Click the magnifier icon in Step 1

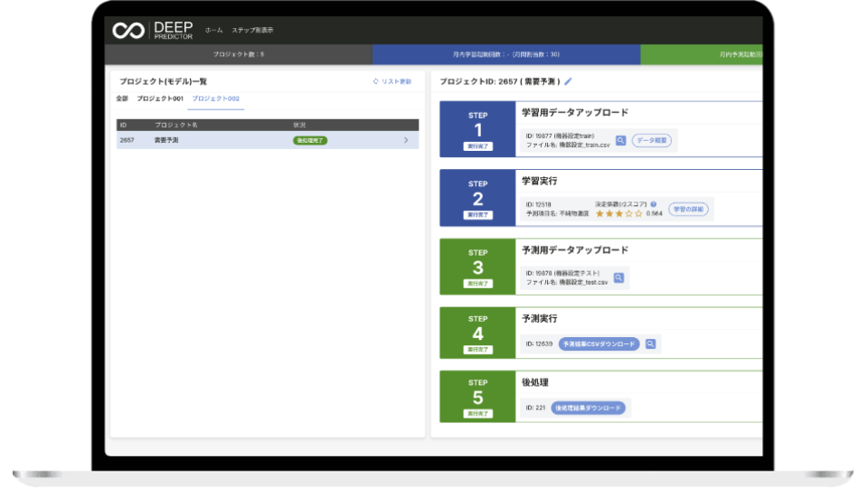620,140
